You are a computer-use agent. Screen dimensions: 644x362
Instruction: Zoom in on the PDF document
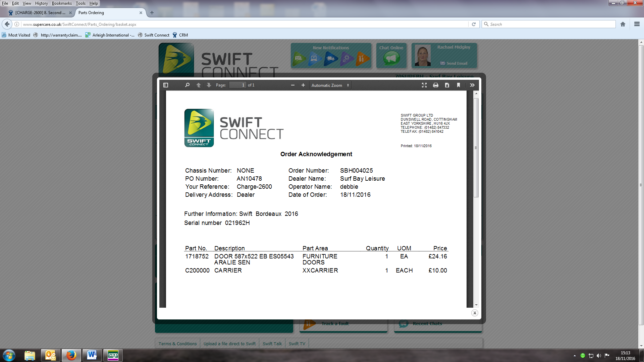[303, 85]
